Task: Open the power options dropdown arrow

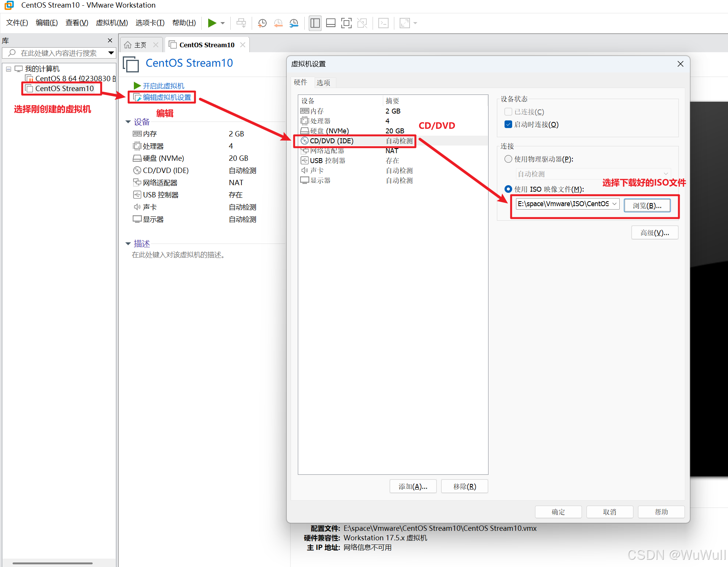Action: (223, 23)
